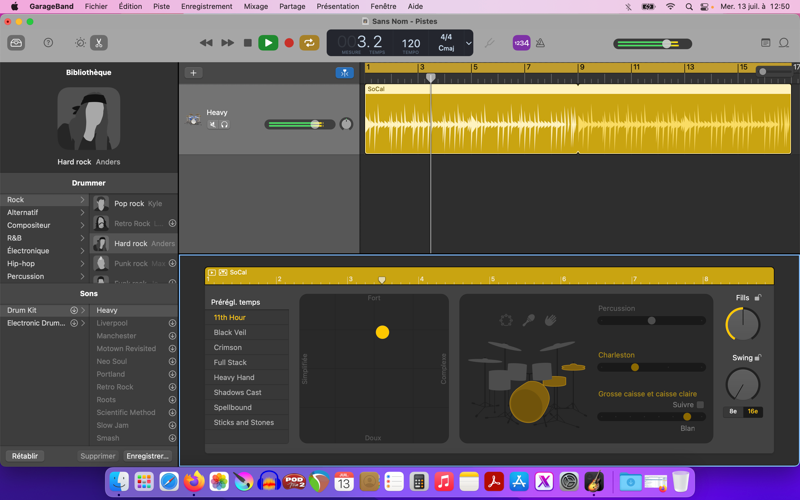Open the Mixage menu
The width and height of the screenshot is (800, 500).
[256, 7]
